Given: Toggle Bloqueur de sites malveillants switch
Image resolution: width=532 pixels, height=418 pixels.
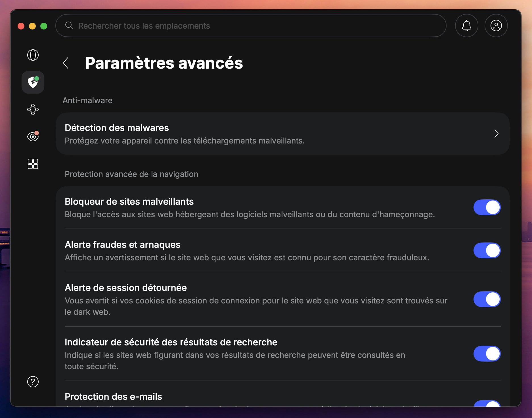Looking at the screenshot, I should (487, 207).
